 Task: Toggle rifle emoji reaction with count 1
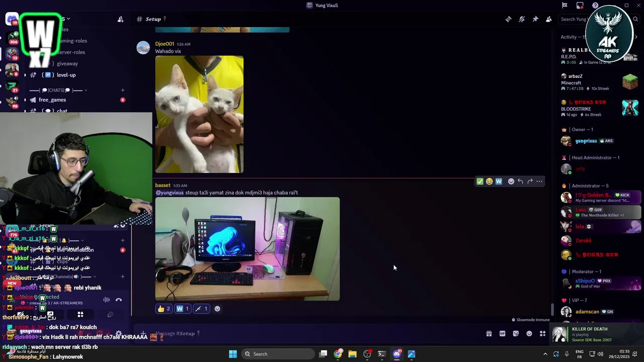(201, 309)
